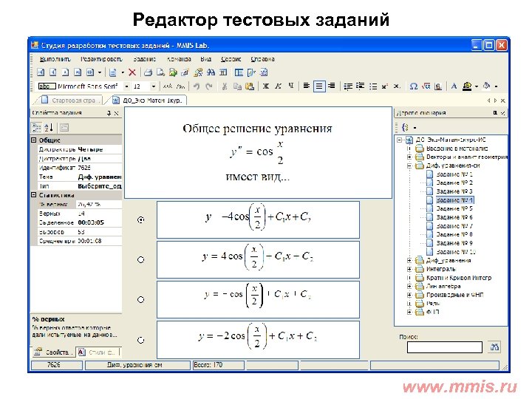Image resolution: width=532 pixels, height=399 pixels.
Task: Apply italic with the К icon
Action: pos(279,86)
